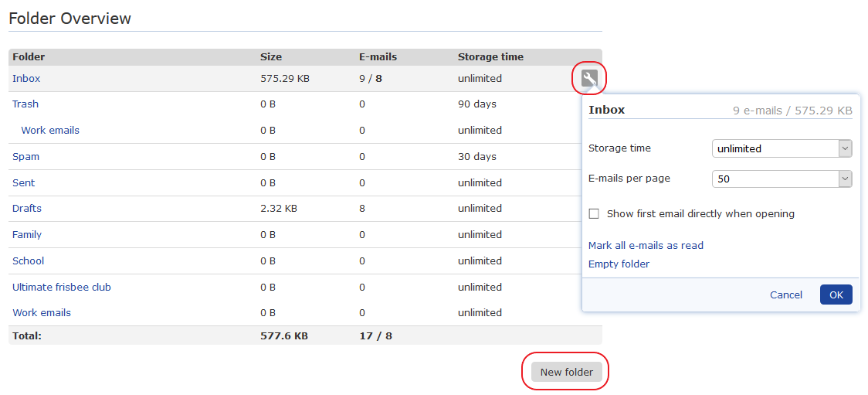Click the Total: row label
This screenshot has width=868, height=395.
(x=26, y=335)
